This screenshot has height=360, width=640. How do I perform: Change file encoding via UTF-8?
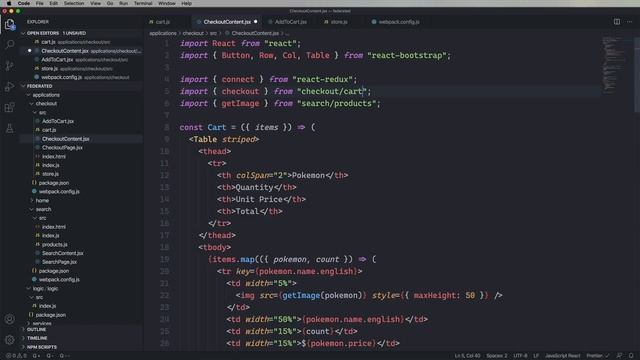[x=520, y=356]
